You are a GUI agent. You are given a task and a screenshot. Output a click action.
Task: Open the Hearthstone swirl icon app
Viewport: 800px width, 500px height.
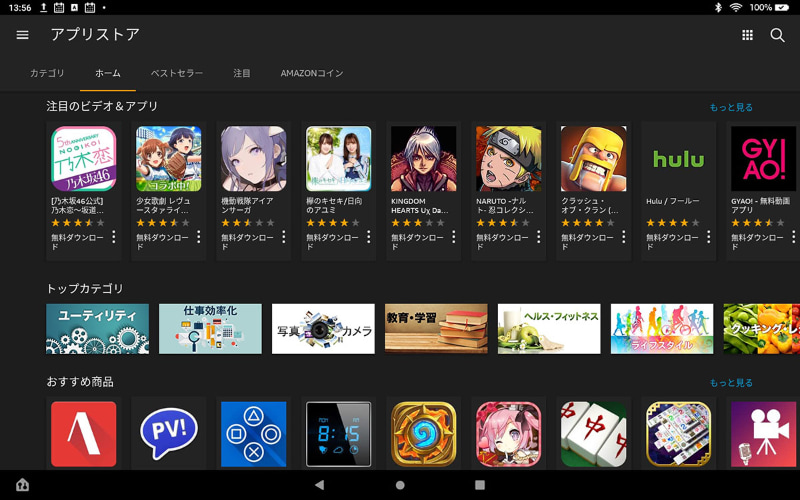pos(423,434)
